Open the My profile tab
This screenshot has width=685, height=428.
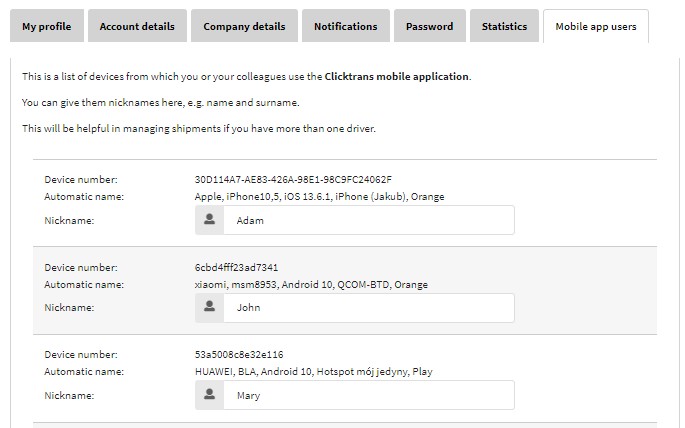[x=46, y=26]
